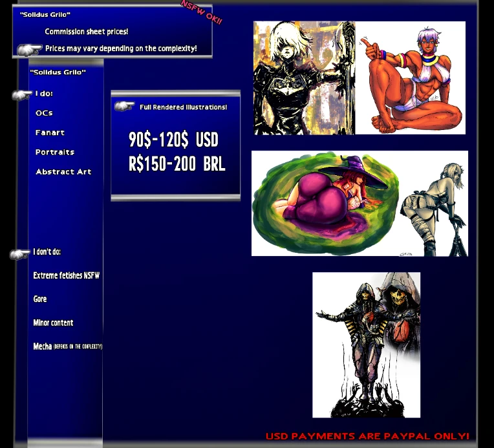Click the 'Minor content' entry

53,323
